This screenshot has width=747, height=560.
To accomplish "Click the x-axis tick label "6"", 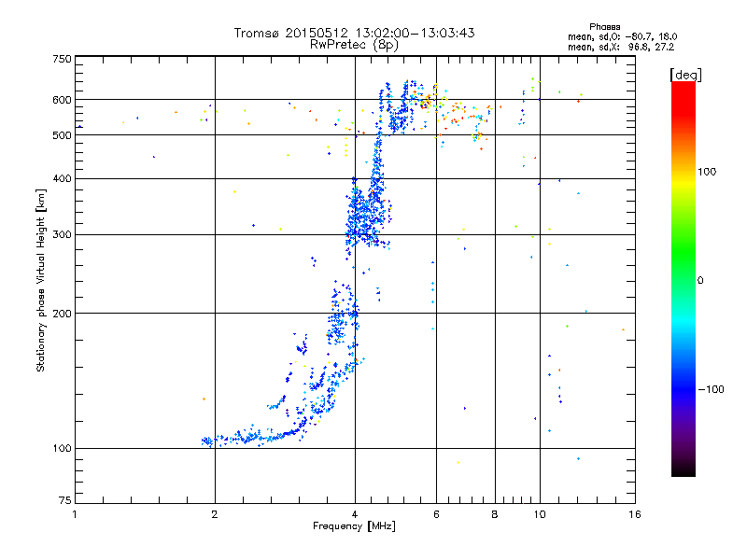I will pos(436,514).
